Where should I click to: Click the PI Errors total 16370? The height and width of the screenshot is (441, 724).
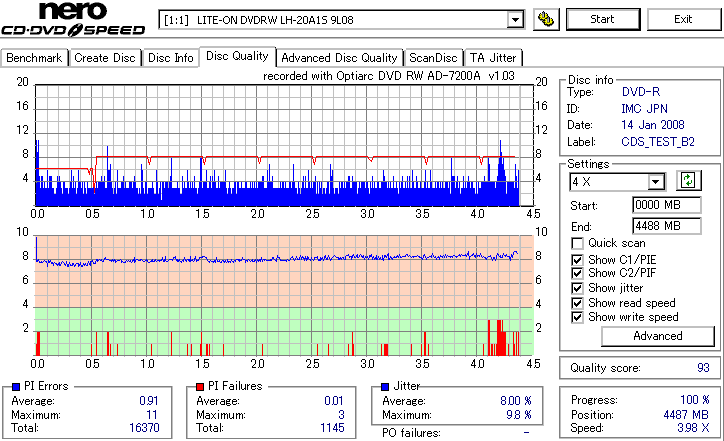point(144,428)
